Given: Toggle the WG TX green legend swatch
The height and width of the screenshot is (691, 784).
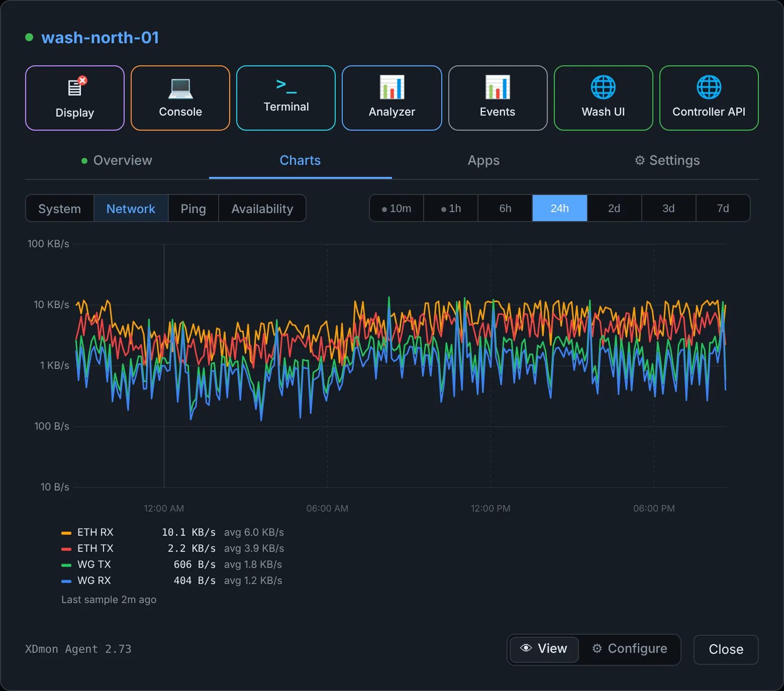Looking at the screenshot, I should 66,565.
